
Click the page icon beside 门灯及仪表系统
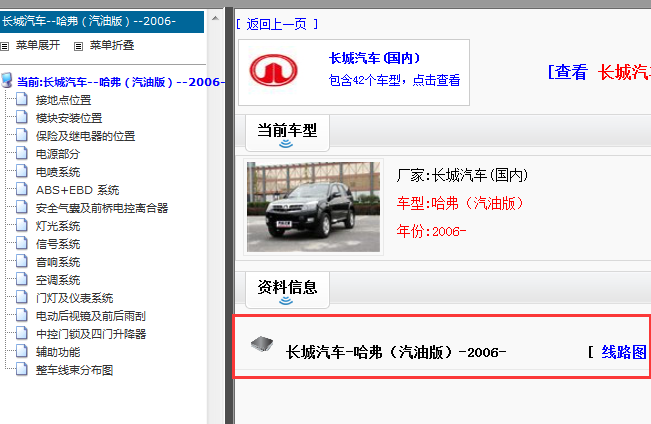click(22, 297)
